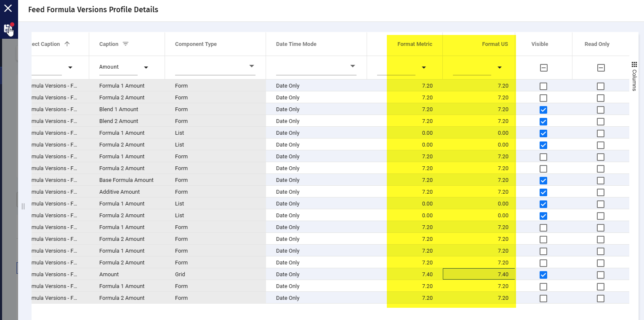The height and width of the screenshot is (320, 644).
Task: Select the Blend 1 Amount caption cell
Action: 127,109
